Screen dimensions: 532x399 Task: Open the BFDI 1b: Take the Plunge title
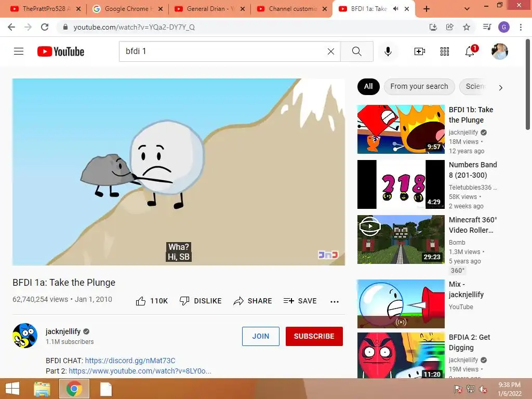tap(471, 115)
